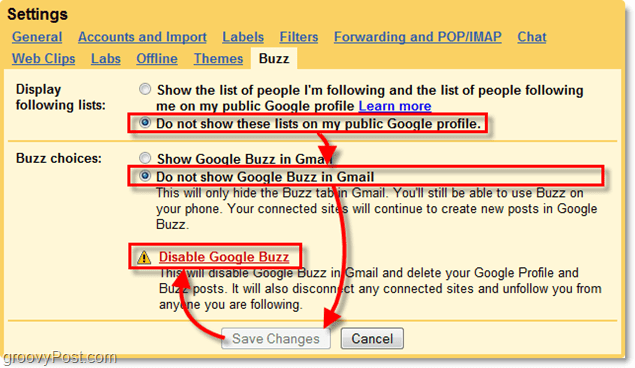
Task: Select the Buzz settings tab
Action: pos(274,59)
